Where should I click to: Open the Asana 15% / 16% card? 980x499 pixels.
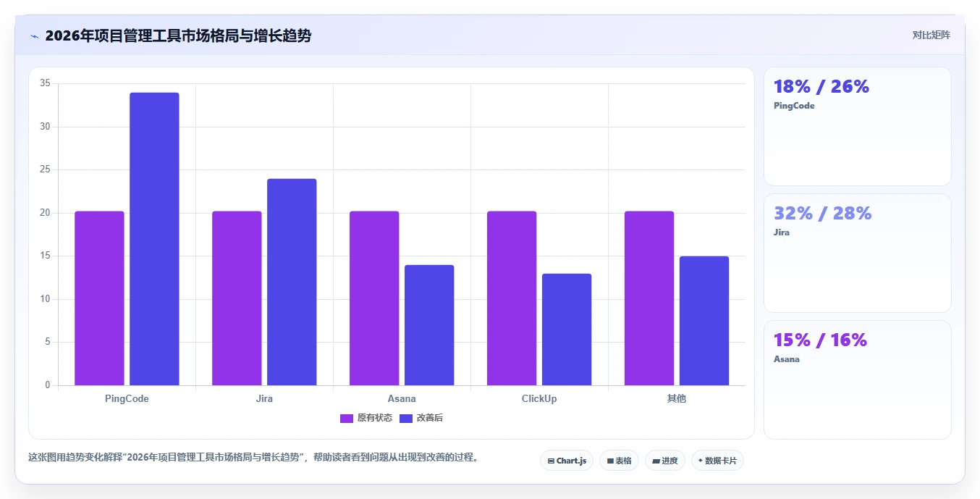(x=858, y=380)
